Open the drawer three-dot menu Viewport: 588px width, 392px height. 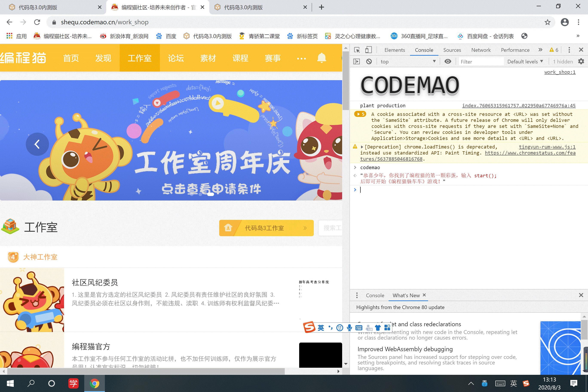click(357, 295)
